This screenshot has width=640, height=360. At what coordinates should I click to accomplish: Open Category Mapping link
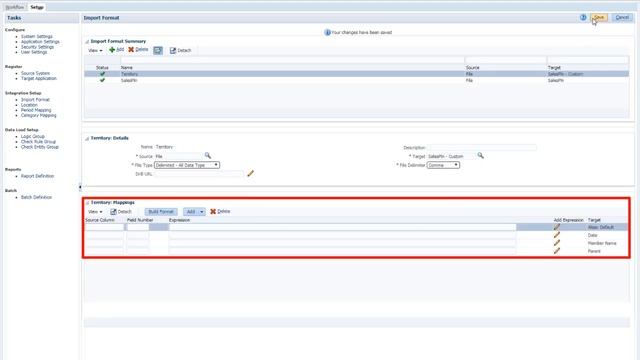(x=38, y=116)
